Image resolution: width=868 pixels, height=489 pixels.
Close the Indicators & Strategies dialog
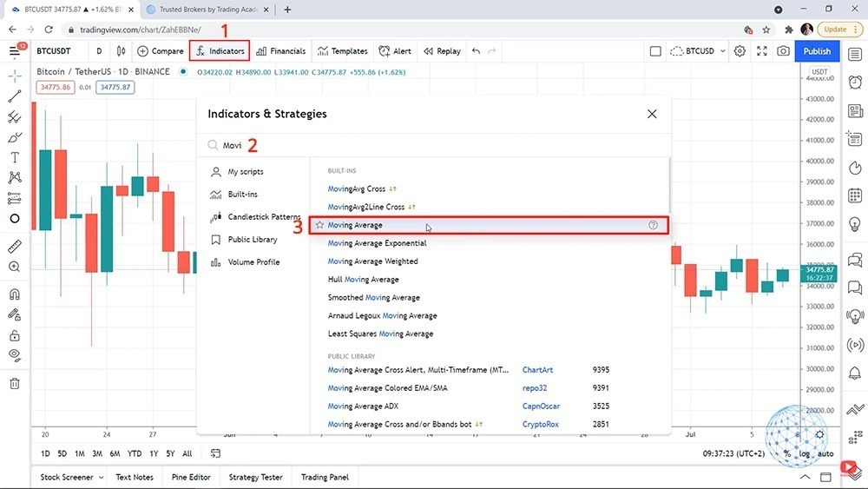[652, 114]
